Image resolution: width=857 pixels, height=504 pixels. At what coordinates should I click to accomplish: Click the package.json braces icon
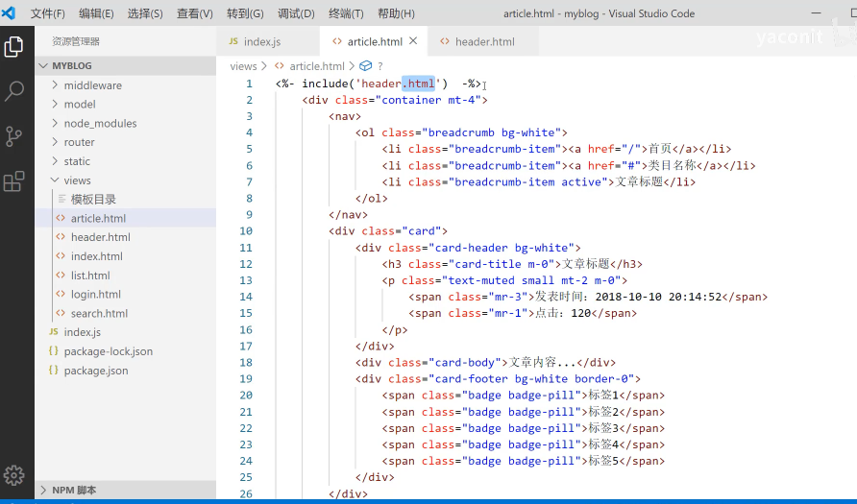tap(54, 371)
